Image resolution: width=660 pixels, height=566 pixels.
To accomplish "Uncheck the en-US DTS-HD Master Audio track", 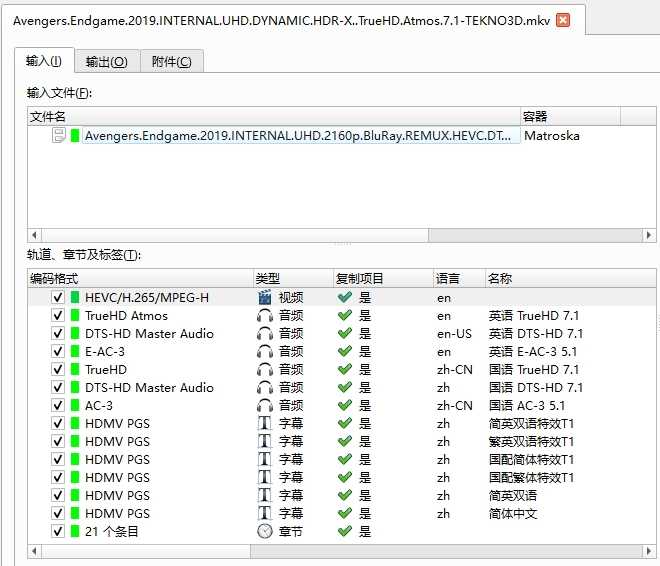I will 58,333.
